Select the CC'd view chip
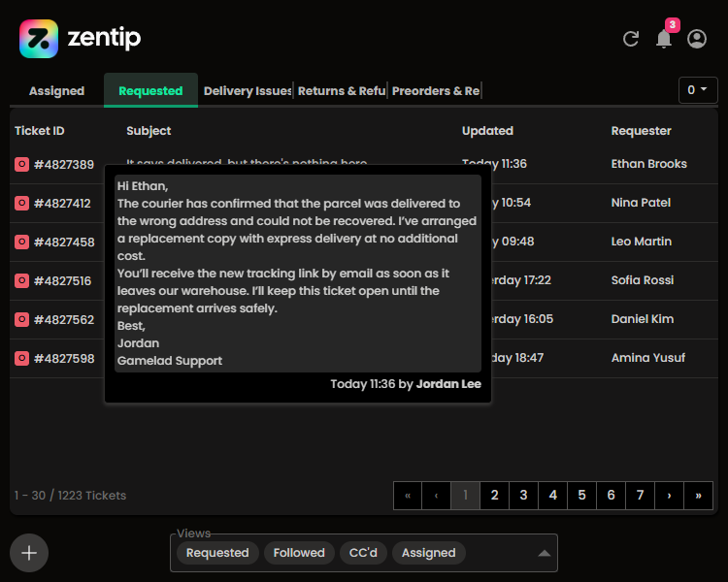 point(363,553)
